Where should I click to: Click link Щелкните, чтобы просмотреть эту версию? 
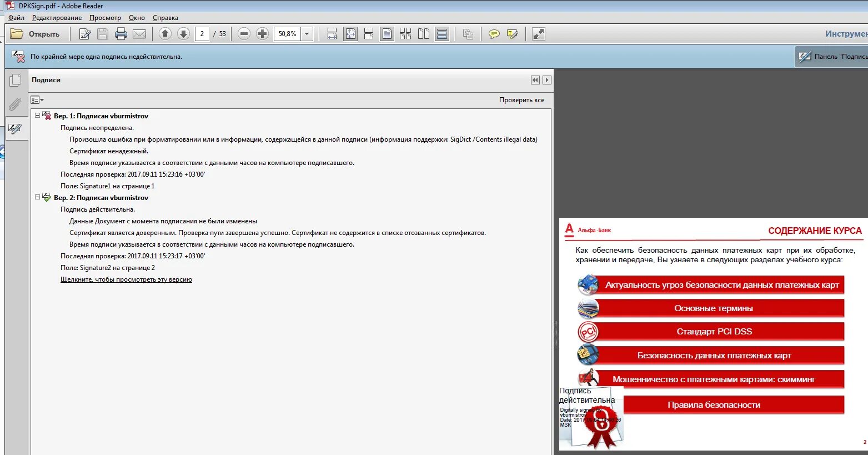tap(126, 279)
